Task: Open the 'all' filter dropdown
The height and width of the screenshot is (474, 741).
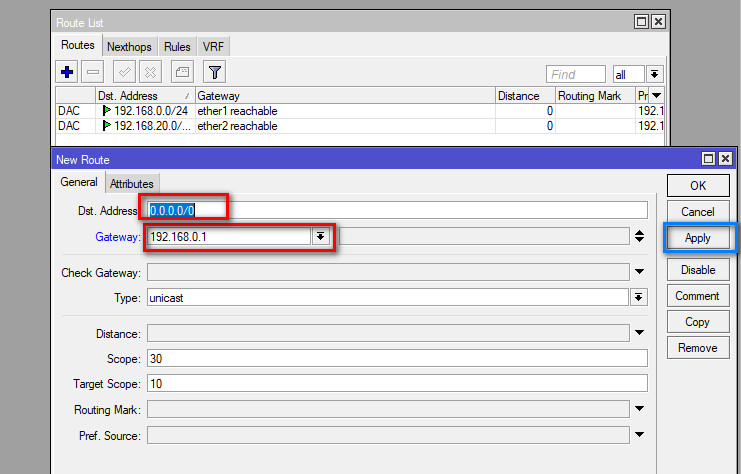Action: click(655, 74)
